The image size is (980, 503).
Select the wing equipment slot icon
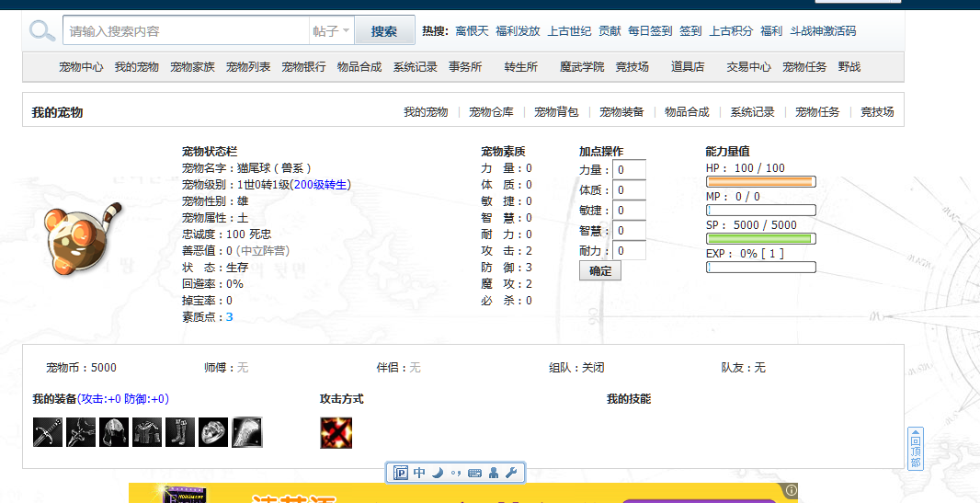coord(247,432)
